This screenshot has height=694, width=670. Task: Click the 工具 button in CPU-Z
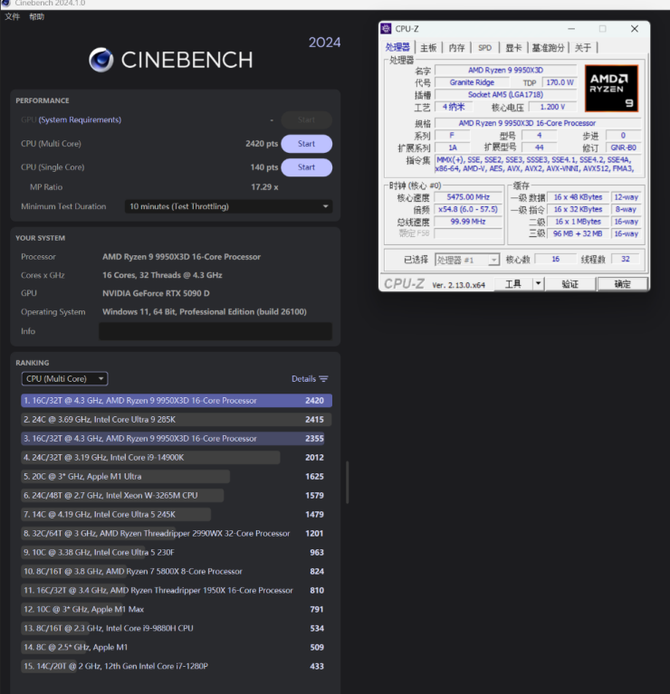tap(513, 284)
